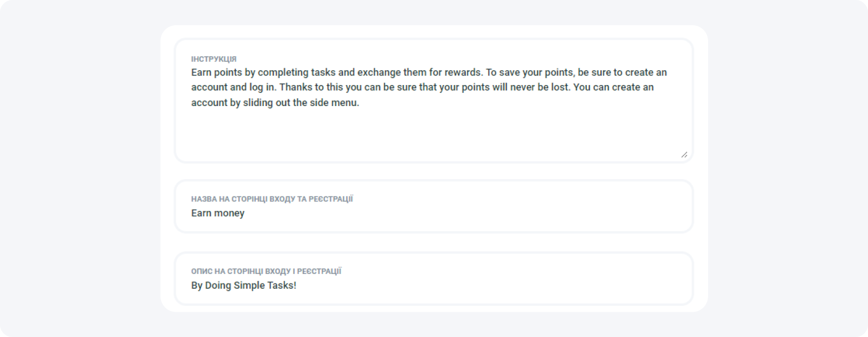Click the words 'log in' in instruction text
This screenshot has width=868, height=337.
pos(262,87)
